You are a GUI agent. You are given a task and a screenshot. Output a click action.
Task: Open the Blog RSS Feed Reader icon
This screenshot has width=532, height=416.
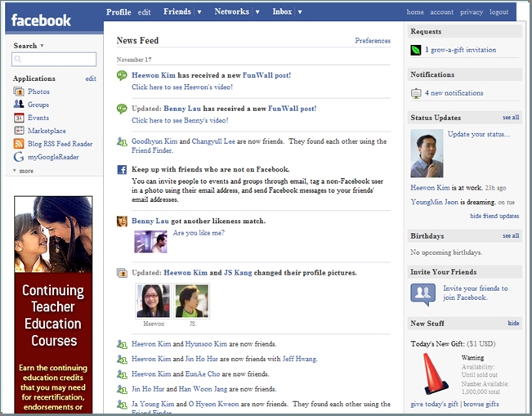tap(19, 144)
